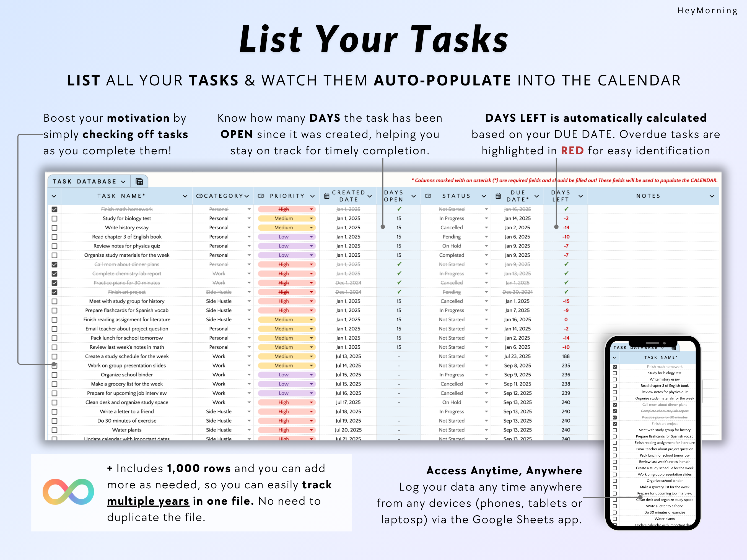The height and width of the screenshot is (560, 747).
Task: Click the red High chip for Meet with study group
Action: [284, 301]
